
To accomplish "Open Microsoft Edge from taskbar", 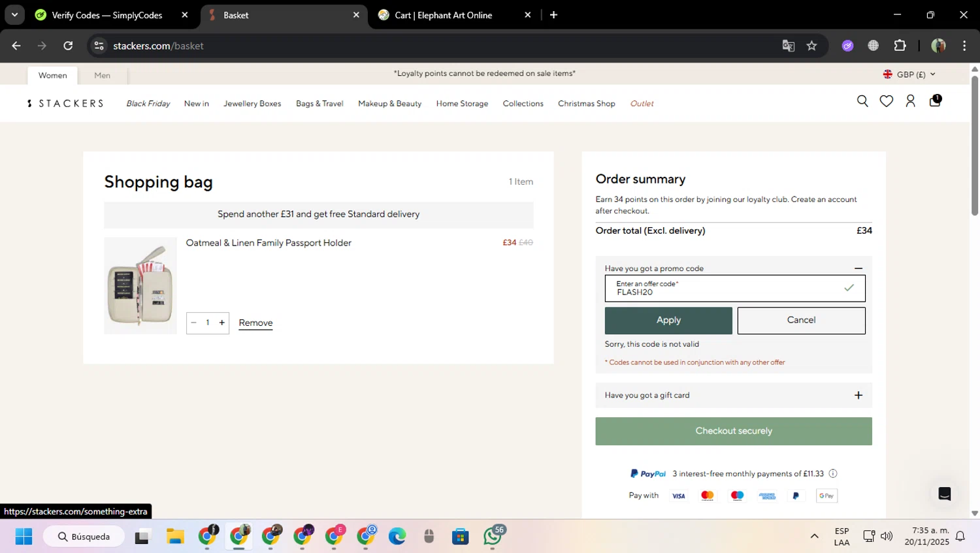I will pyautogui.click(x=397, y=537).
